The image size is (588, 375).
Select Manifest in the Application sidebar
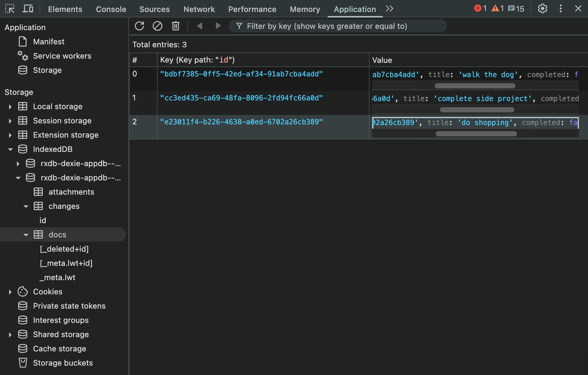(x=49, y=41)
